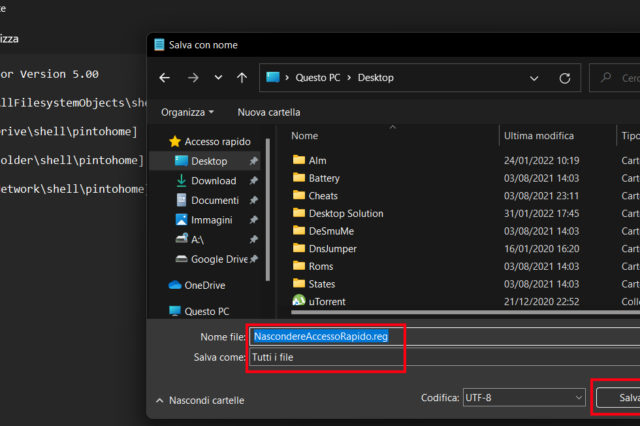Click the Nome file text field
Image resolution: width=640 pixels, height=426 pixels.
tap(440, 337)
